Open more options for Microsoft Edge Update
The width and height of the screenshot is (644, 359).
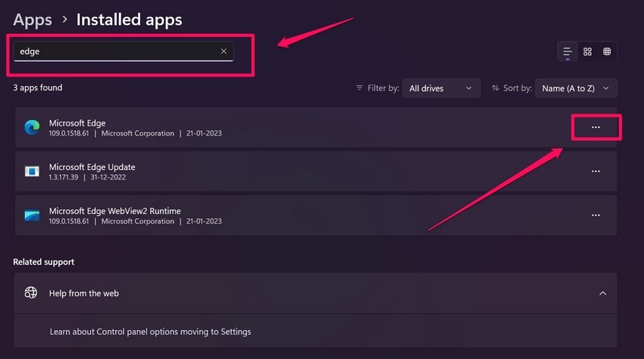coord(596,171)
